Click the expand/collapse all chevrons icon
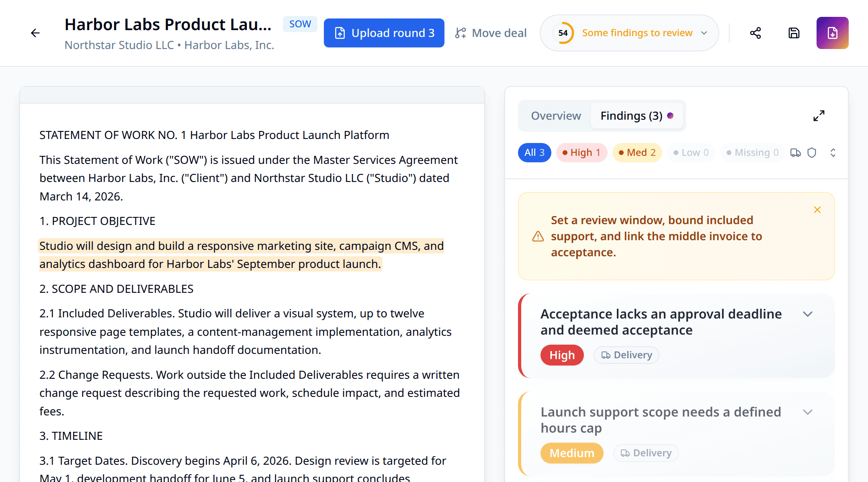 [833, 153]
